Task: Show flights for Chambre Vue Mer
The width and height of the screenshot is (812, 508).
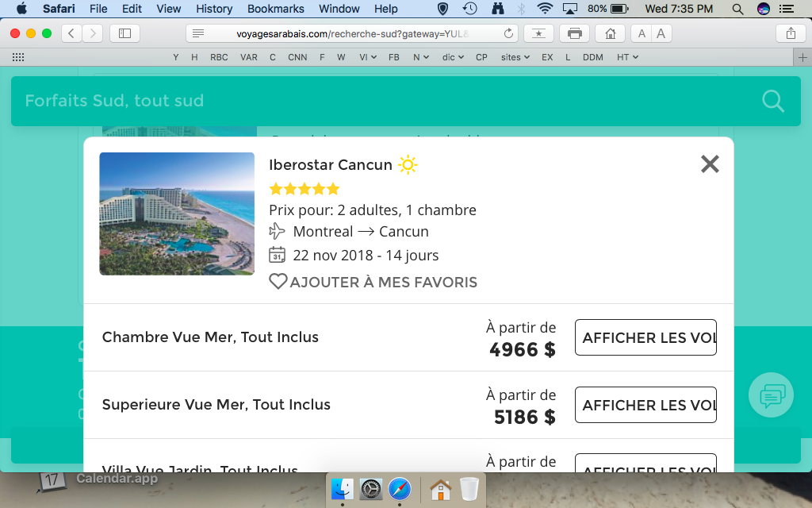Action: coord(645,337)
